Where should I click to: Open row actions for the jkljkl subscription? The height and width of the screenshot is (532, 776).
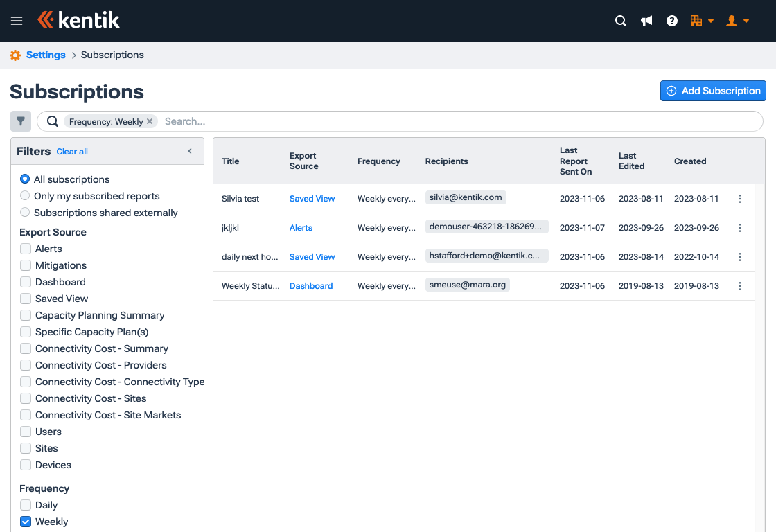pyautogui.click(x=739, y=227)
